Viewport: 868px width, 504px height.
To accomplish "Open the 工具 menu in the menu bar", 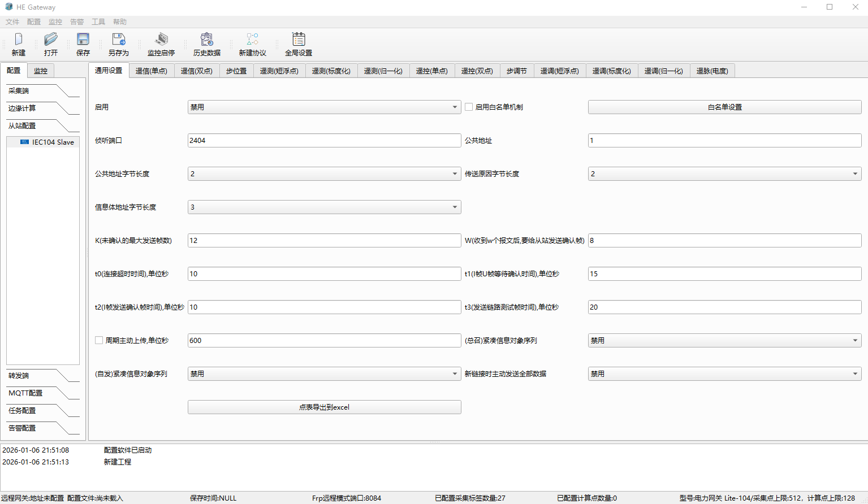I will [98, 22].
